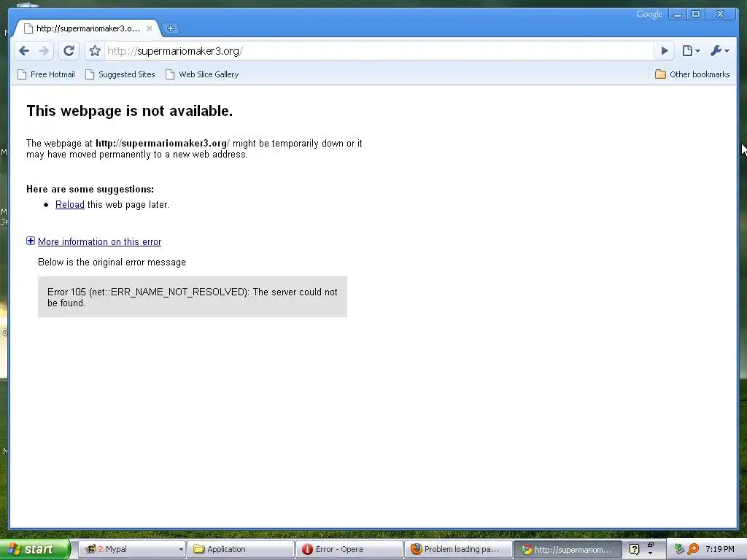
Task: Click More information on this error link
Action: click(99, 242)
